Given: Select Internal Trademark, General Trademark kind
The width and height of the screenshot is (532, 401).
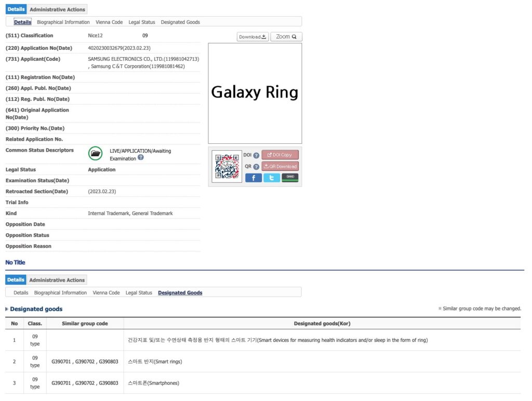Looking at the screenshot, I should pos(130,213).
